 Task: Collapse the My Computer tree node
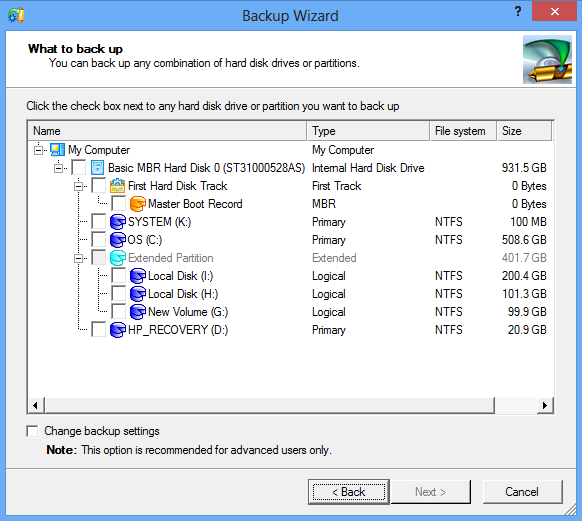(38, 150)
